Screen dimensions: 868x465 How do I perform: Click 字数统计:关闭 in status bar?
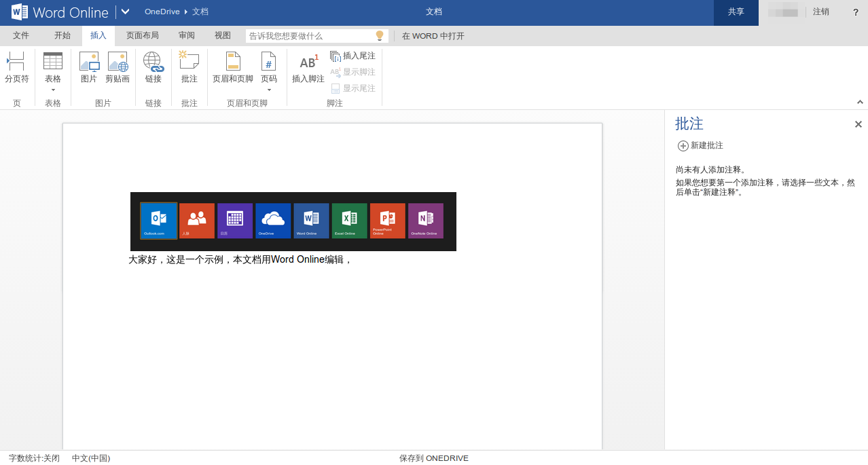(x=35, y=458)
